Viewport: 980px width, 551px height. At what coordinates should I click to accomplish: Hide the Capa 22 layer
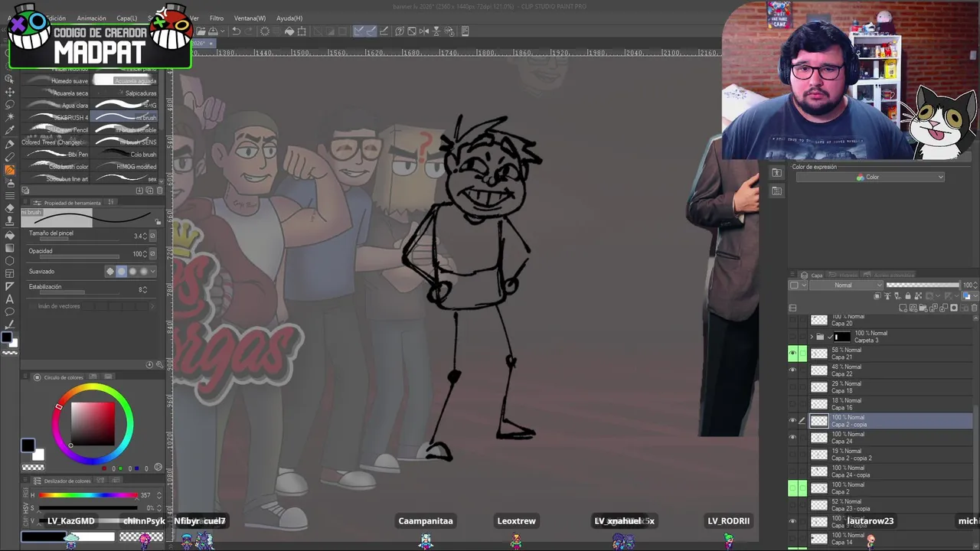(x=793, y=370)
